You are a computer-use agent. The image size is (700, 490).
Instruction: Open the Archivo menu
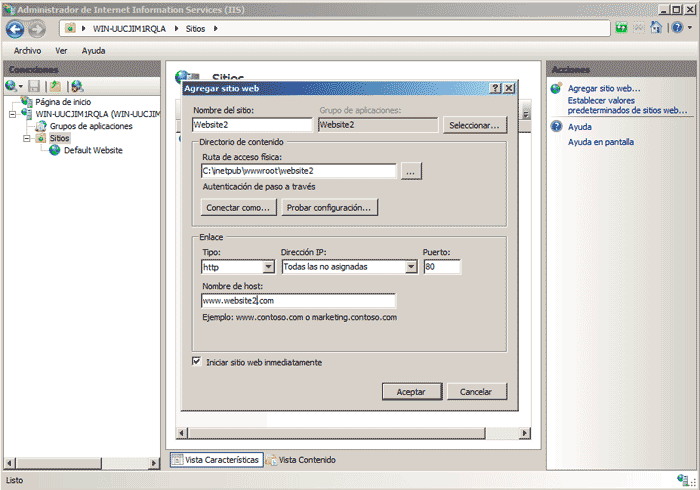click(x=27, y=50)
